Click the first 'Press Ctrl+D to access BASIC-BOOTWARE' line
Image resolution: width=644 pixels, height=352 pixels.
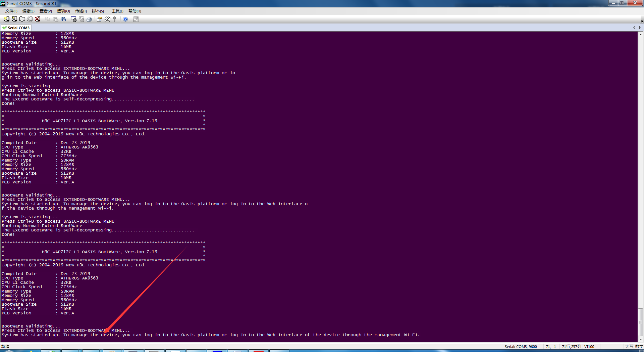58,90
